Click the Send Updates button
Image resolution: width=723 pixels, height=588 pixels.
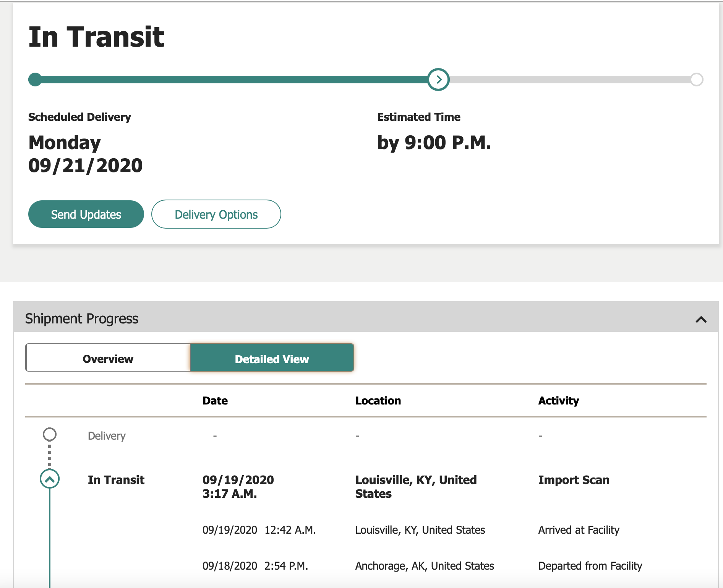[x=86, y=214]
